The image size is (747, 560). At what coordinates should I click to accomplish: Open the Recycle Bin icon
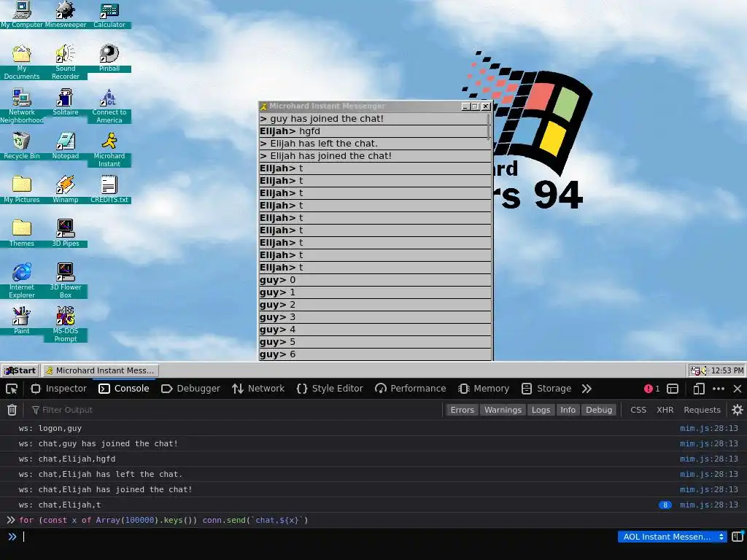21,146
